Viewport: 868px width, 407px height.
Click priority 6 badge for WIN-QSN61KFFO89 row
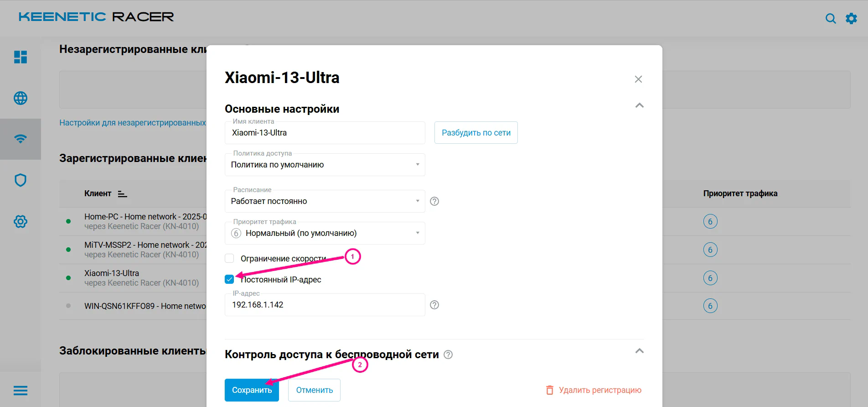710,306
